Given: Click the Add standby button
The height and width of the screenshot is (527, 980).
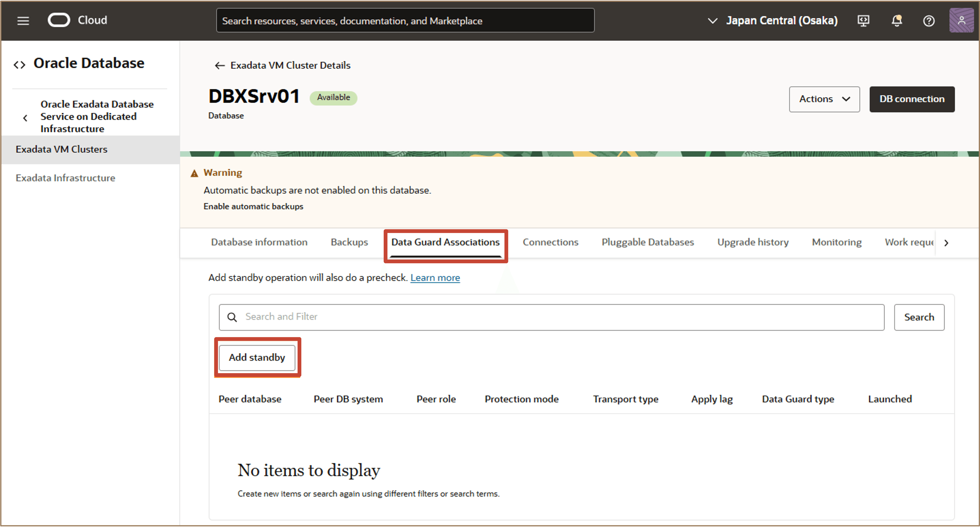Looking at the screenshot, I should [257, 357].
